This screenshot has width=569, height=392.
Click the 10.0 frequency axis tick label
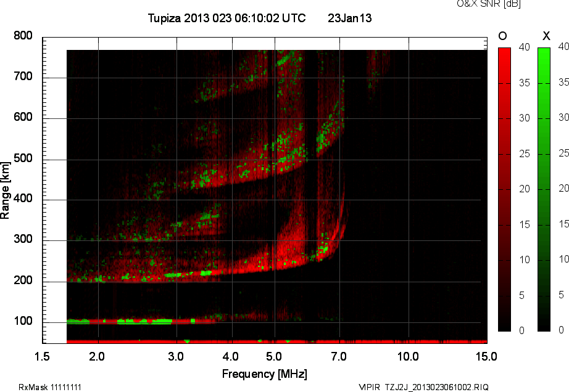pos(408,356)
